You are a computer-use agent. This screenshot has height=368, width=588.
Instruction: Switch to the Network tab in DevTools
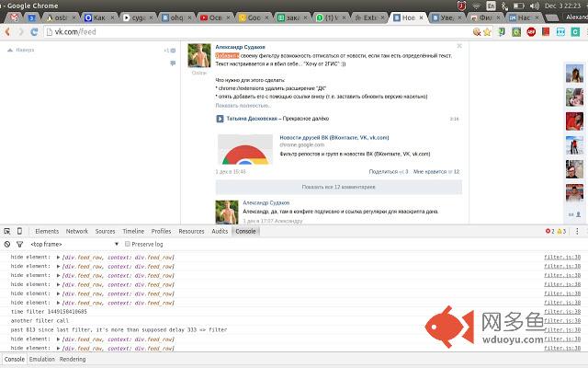pyautogui.click(x=77, y=231)
